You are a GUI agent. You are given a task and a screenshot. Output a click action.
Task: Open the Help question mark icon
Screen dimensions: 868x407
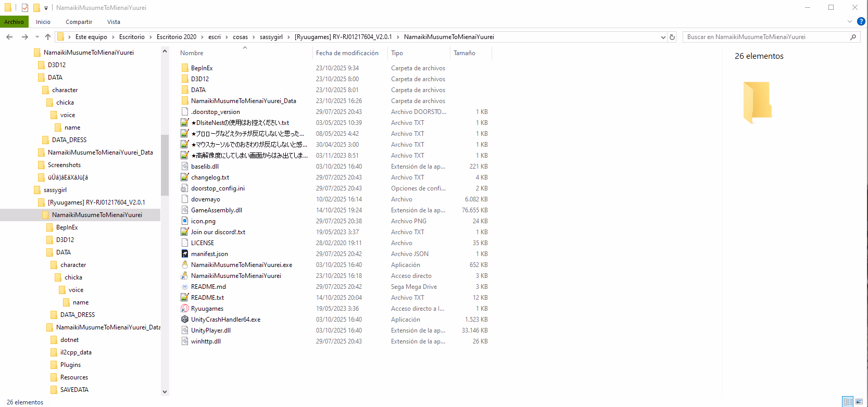point(861,21)
